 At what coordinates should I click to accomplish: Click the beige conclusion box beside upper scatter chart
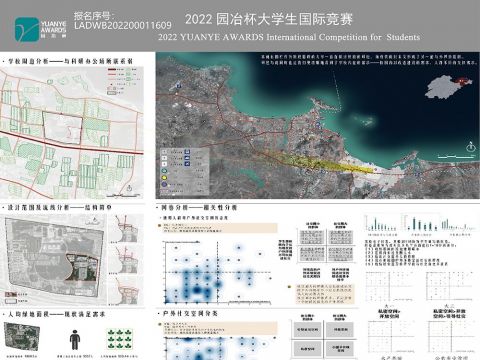pos(325,294)
